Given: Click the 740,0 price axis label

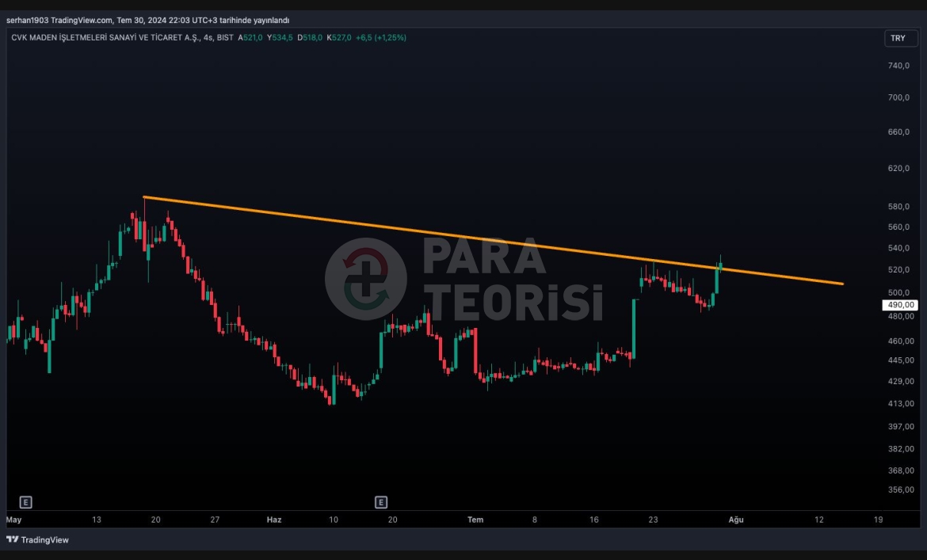Looking at the screenshot, I should [898, 66].
